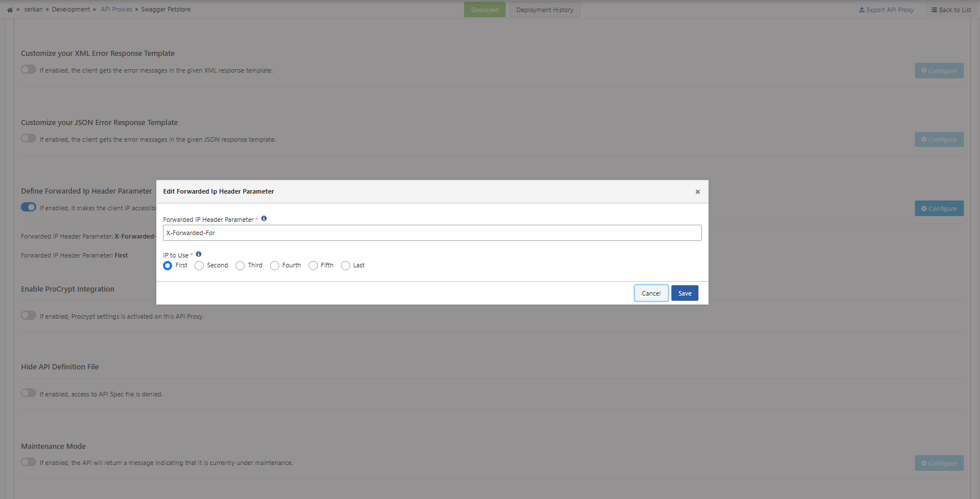Click the Deployed status button
Viewport: 980px width, 499px height.
coord(484,10)
